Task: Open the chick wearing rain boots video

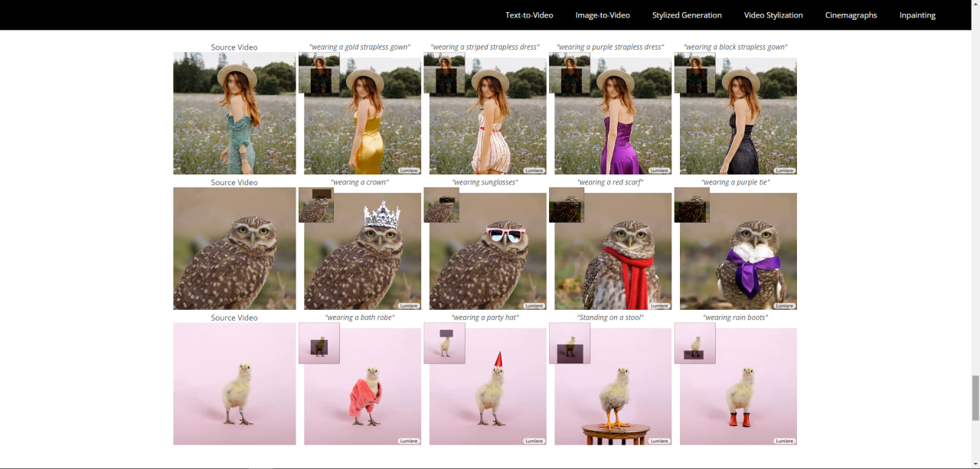Action: tap(736, 383)
